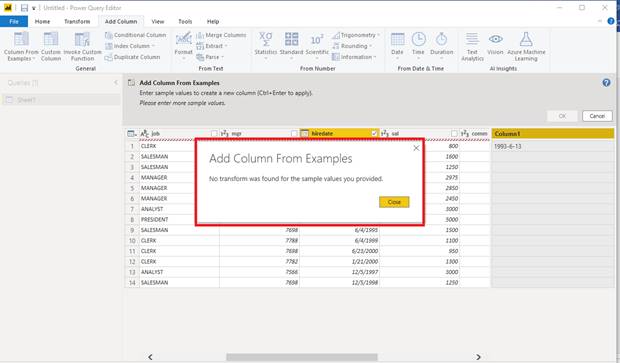Viewport: 620px width, 363px height.
Task: Open the Scientific number operations
Action: click(x=317, y=46)
